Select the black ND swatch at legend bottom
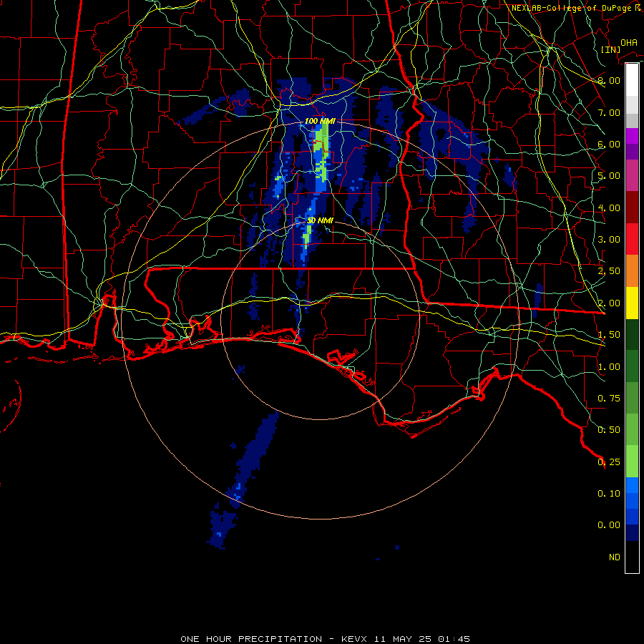Image resolution: width=644 pixels, height=644 pixels. [x=632, y=557]
